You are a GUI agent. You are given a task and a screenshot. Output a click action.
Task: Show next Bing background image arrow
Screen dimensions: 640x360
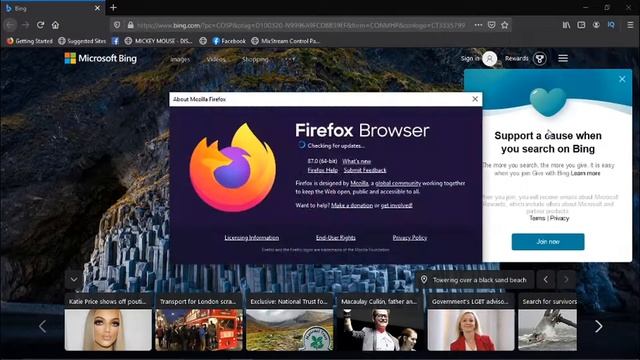tap(566, 280)
